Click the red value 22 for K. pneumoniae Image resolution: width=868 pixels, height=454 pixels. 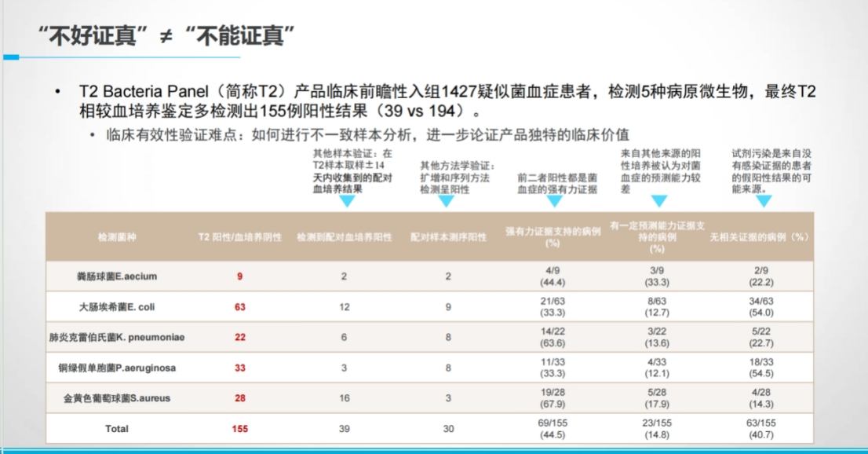pos(239,337)
